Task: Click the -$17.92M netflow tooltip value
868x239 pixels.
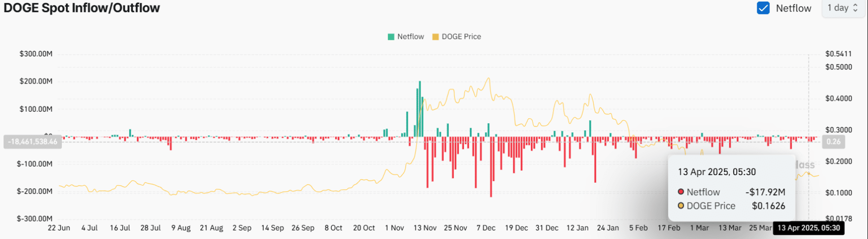Action: (765, 192)
